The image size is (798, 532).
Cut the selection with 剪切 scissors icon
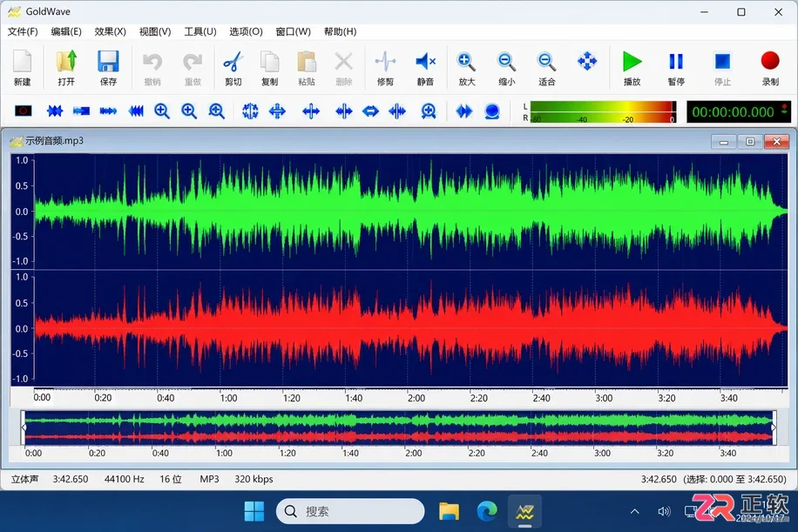233,68
